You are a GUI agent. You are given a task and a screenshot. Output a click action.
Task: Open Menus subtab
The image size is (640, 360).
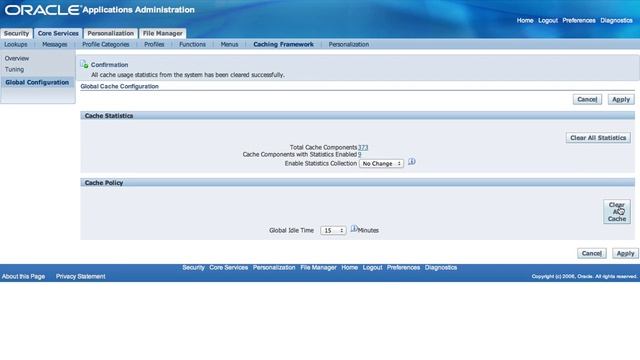[229, 44]
